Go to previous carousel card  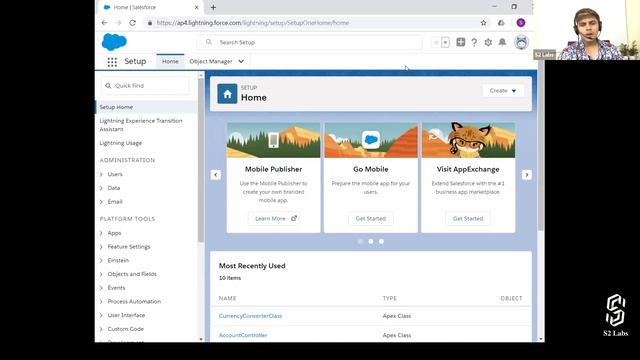[216, 175]
